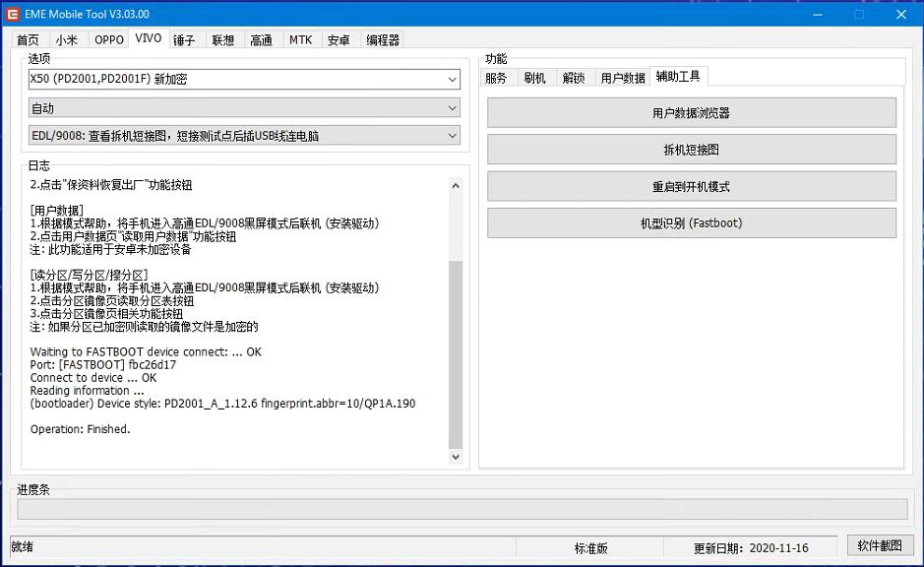Switch to the MTK tab

pyautogui.click(x=300, y=40)
